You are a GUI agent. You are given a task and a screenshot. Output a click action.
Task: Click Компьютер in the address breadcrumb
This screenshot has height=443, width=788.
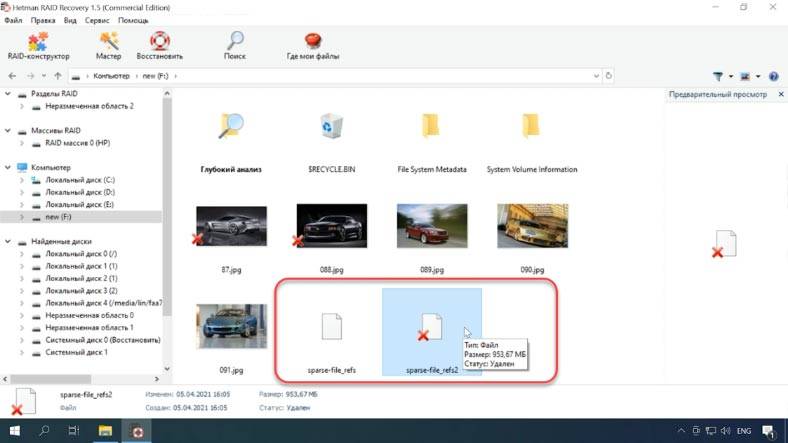click(111, 76)
